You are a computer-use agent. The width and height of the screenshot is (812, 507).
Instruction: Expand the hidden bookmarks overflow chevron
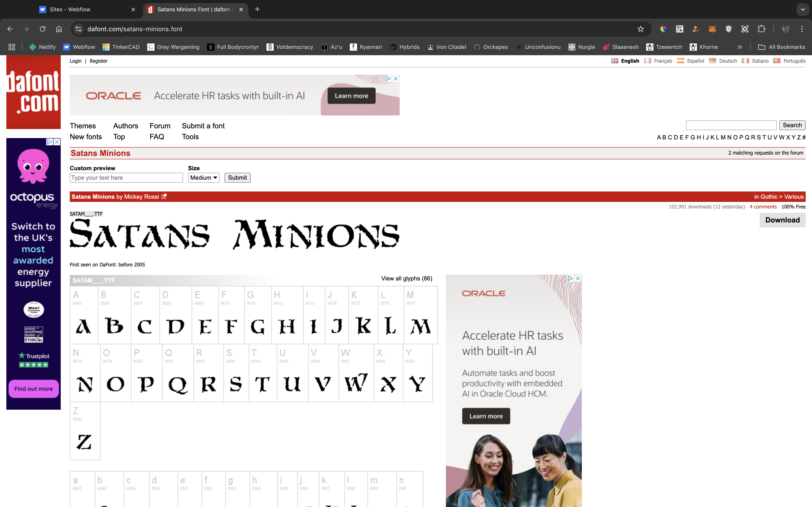(x=739, y=47)
